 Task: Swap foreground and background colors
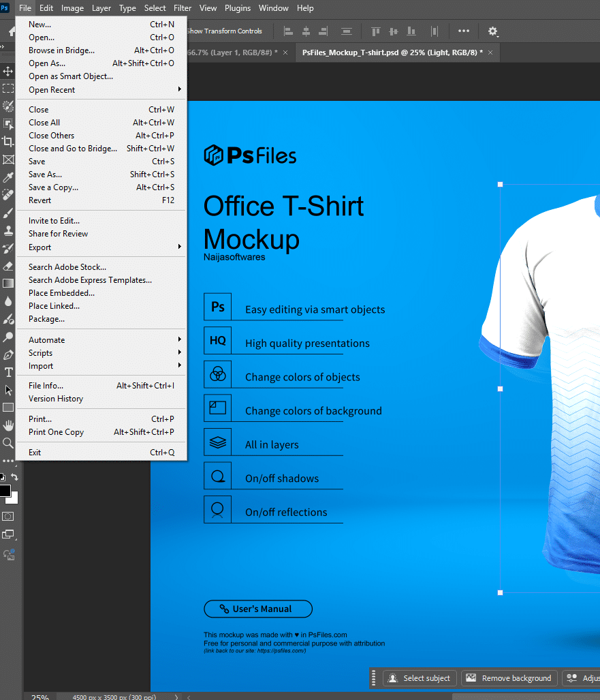tap(14, 477)
